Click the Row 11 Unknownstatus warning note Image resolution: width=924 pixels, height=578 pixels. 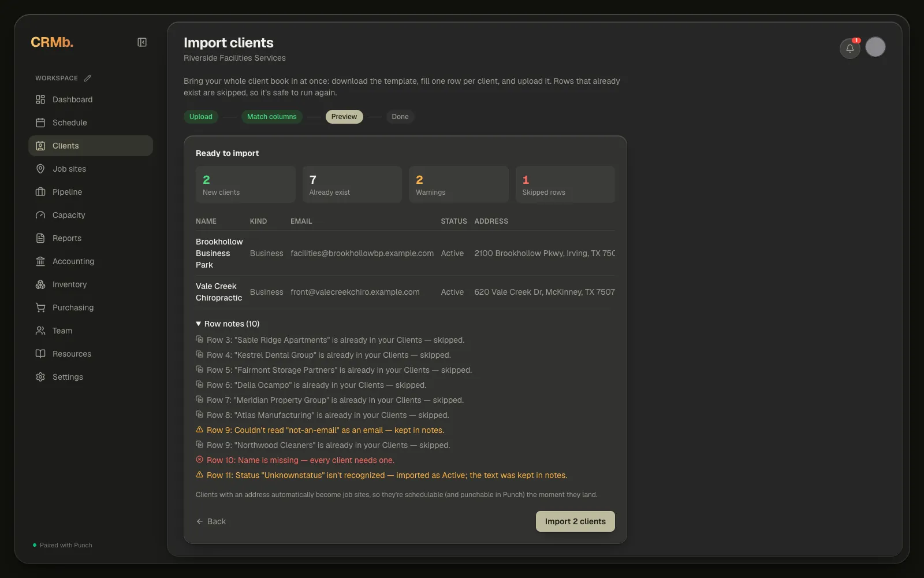click(x=382, y=475)
